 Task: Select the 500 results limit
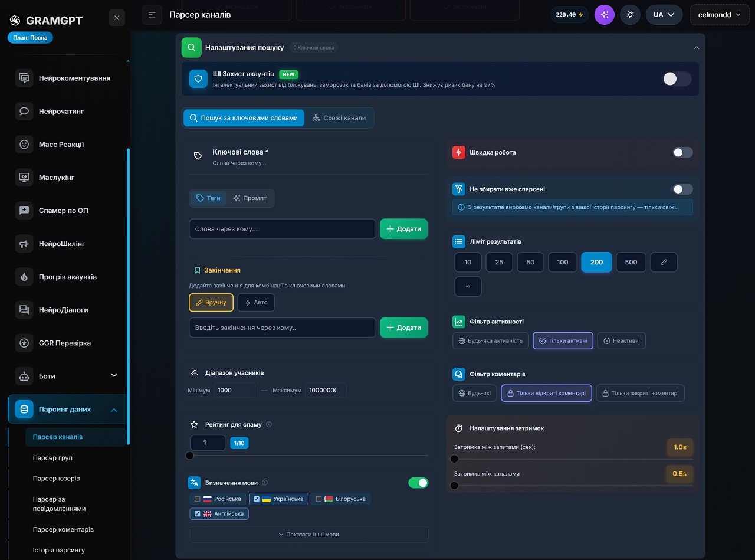(x=631, y=262)
